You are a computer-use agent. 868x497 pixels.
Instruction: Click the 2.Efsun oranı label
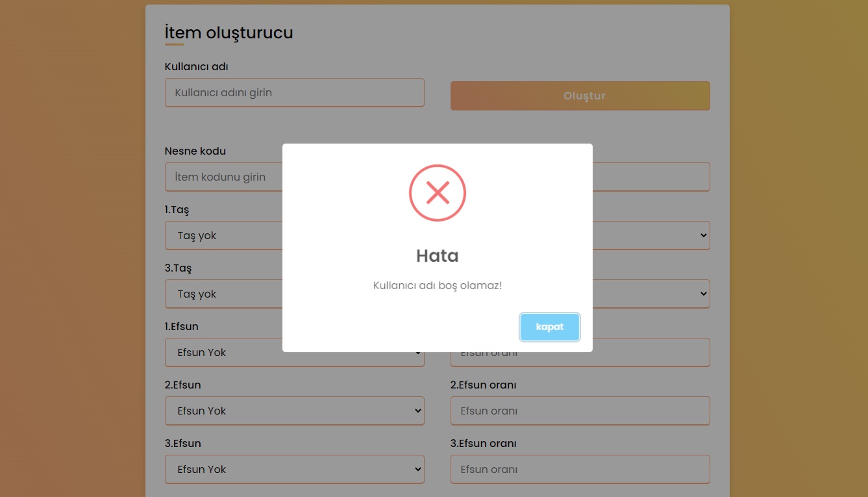point(484,385)
